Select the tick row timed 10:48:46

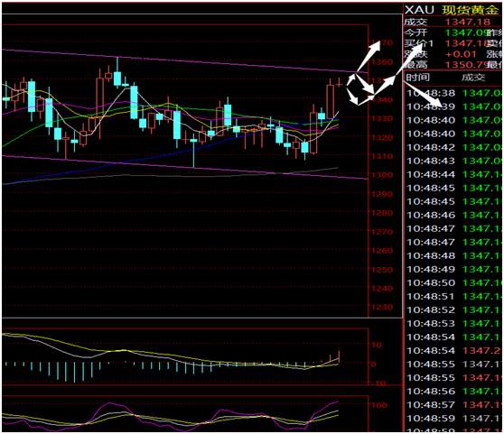453,215
